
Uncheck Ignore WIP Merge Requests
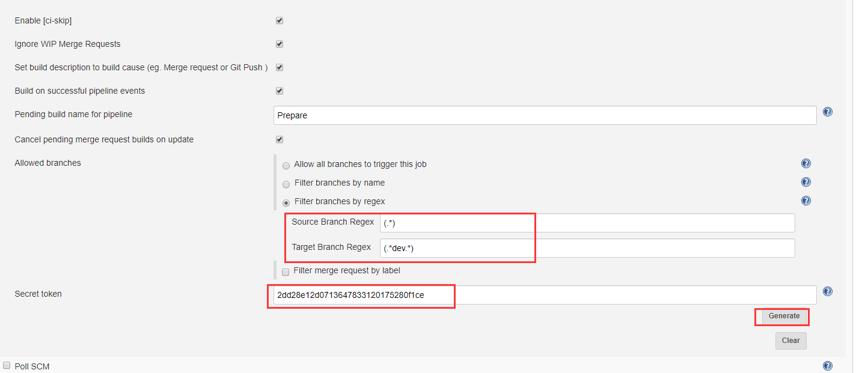280,44
